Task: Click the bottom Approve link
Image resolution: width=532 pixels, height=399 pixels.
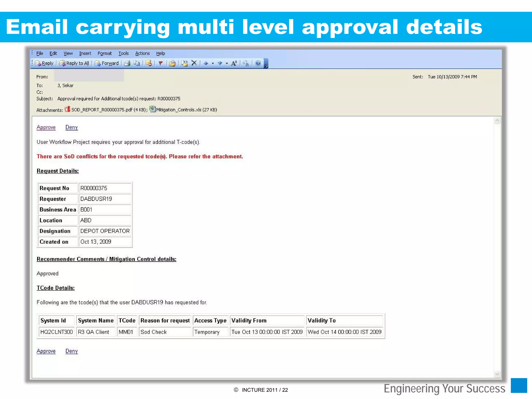Action: [x=46, y=351]
